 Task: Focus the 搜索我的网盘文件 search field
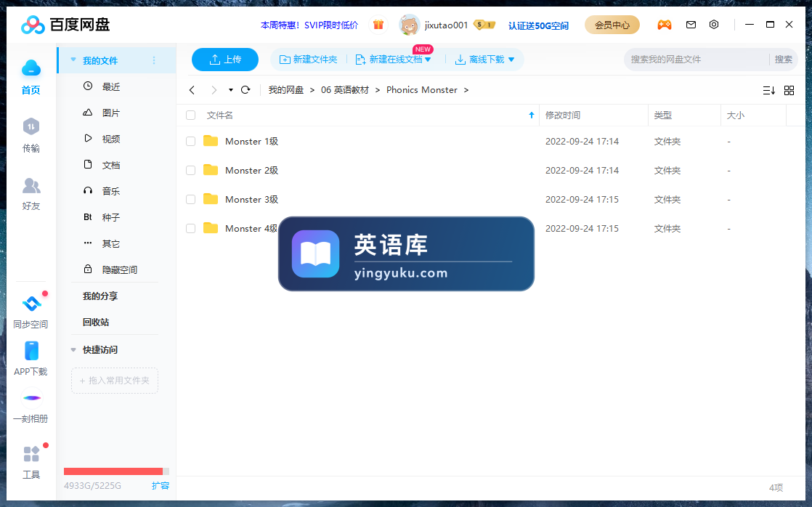tap(697, 60)
